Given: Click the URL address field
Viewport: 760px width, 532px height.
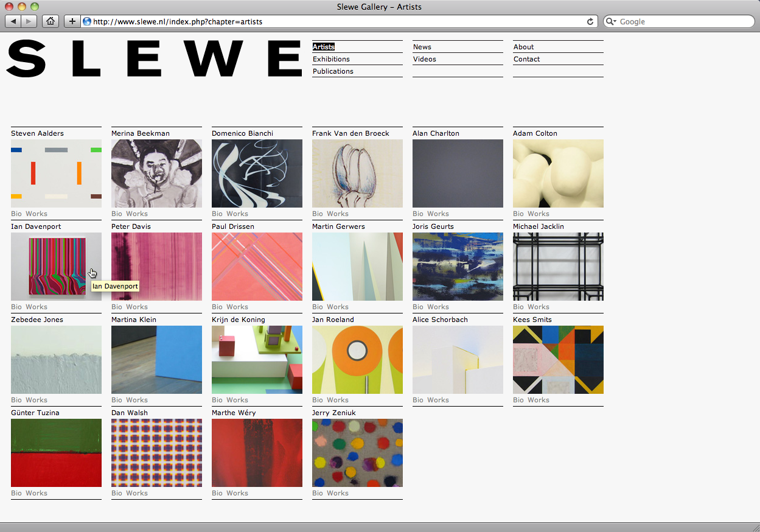Looking at the screenshot, I should 335,21.
